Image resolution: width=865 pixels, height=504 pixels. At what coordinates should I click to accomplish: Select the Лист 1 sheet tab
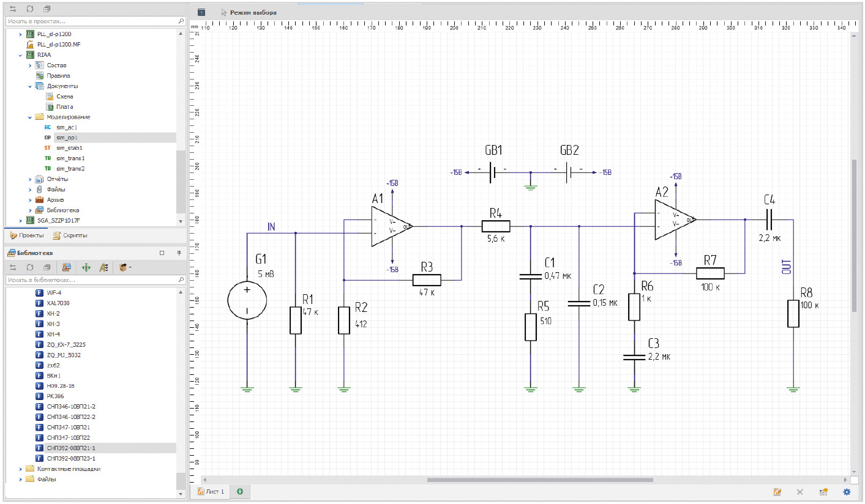tap(211, 491)
